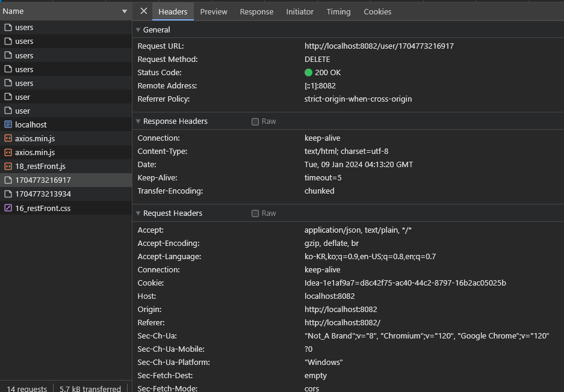Click the Origin value http://localhost:8082
Image resolution: width=564 pixels, height=392 pixels.
coord(341,310)
